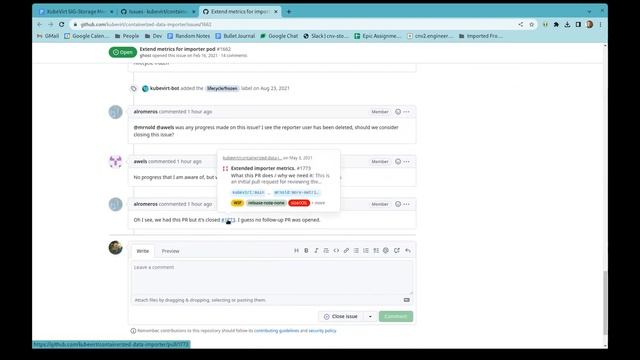The image size is (640, 360).
Task: Open Chrome profile avatar
Action: pos(589,24)
